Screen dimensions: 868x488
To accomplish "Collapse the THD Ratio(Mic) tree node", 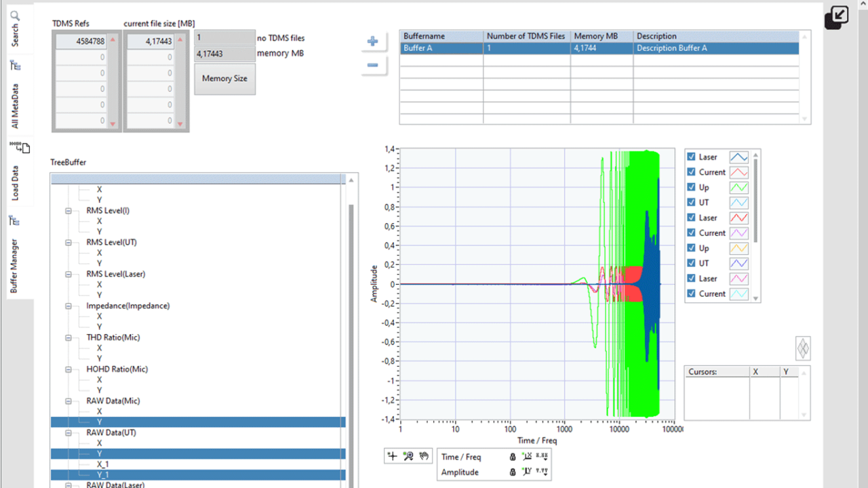I will coord(68,338).
